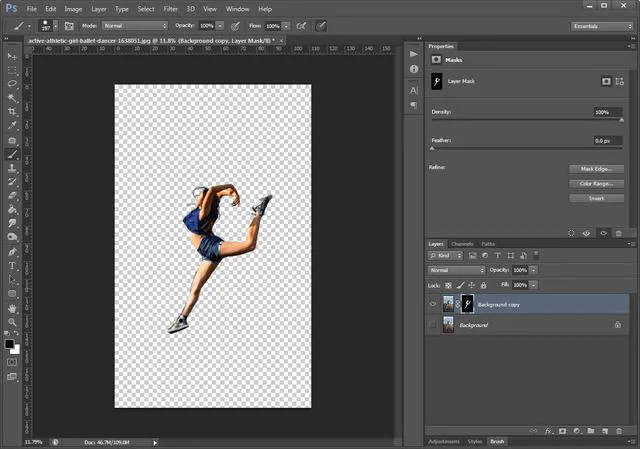Screen dimensions: 640x449
Task: Select the Crop tool
Action: pos(12,111)
